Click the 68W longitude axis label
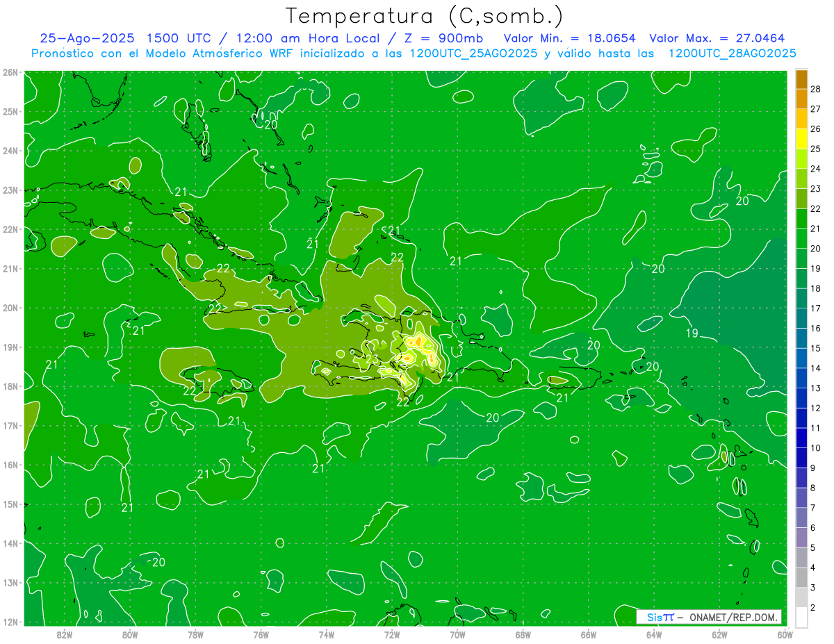The width and height of the screenshot is (834, 644). coord(523,634)
